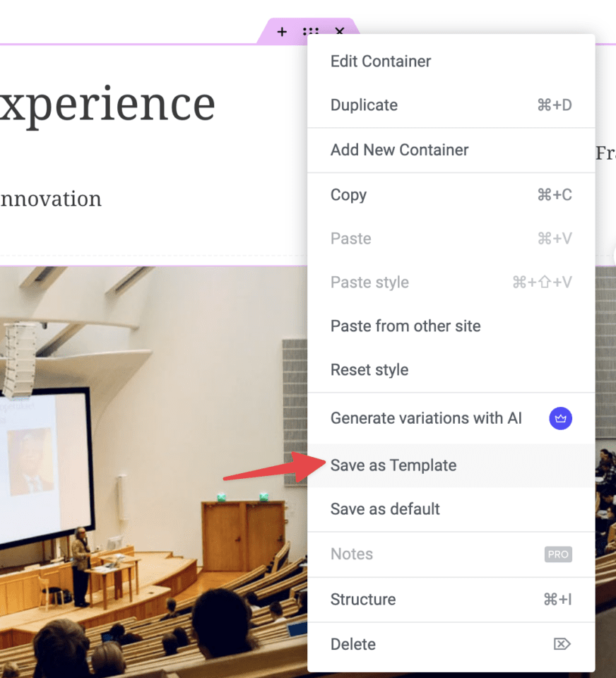Click the plus icon on container handle

282,32
